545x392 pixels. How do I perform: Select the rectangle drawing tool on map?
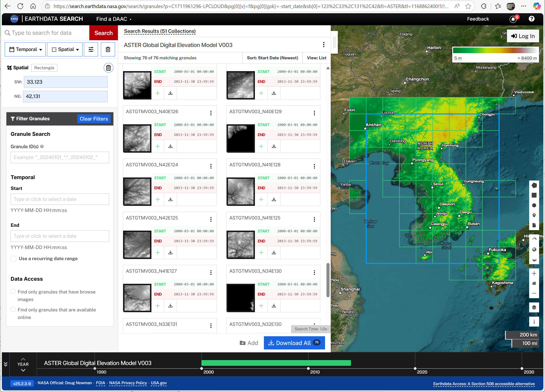coord(534,195)
